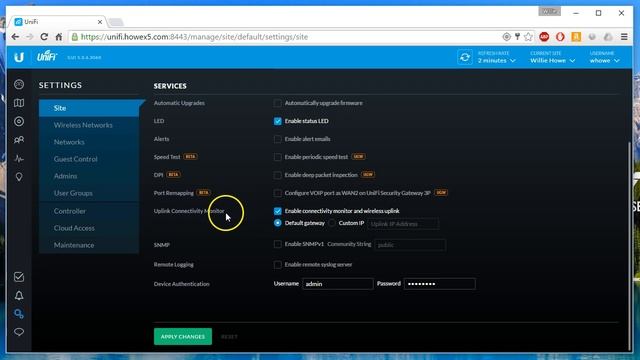This screenshot has height=360, width=640.
Task: Click the Reset button
Action: pos(229,337)
